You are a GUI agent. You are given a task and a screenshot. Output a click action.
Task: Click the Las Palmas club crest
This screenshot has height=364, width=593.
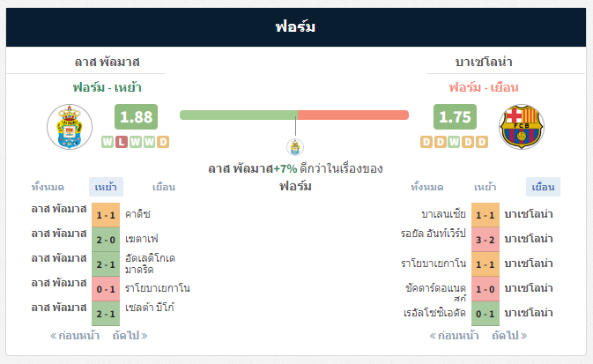pos(70,127)
